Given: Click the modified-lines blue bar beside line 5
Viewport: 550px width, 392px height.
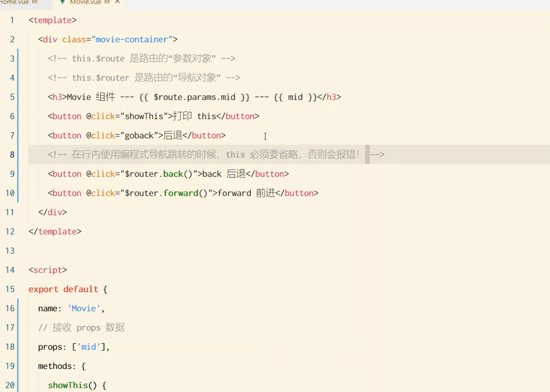Looking at the screenshot, I should [18, 97].
